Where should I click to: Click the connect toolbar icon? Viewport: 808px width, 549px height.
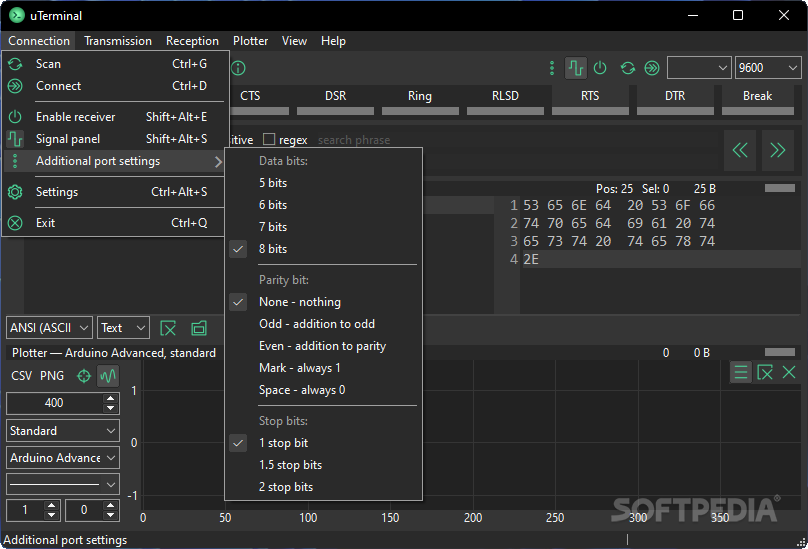[x=652, y=68]
